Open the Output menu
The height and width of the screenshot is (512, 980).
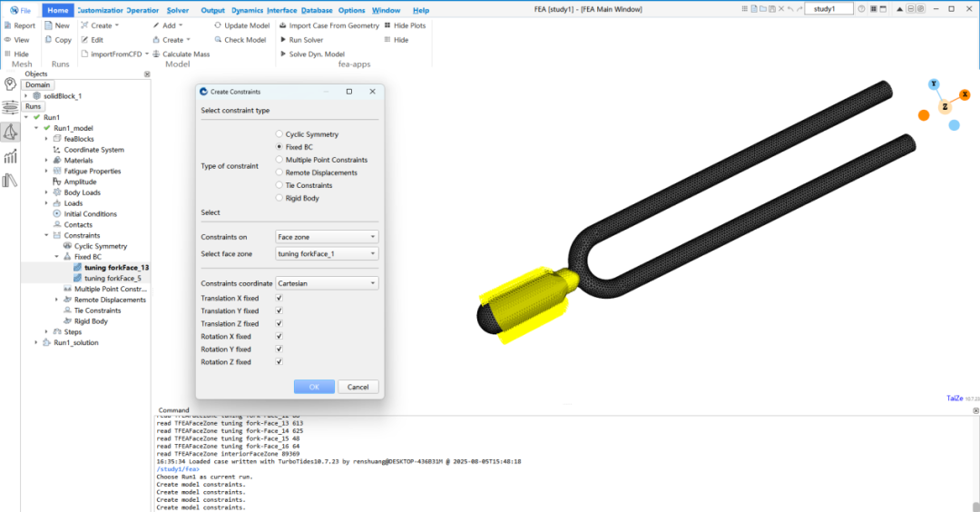tap(212, 10)
